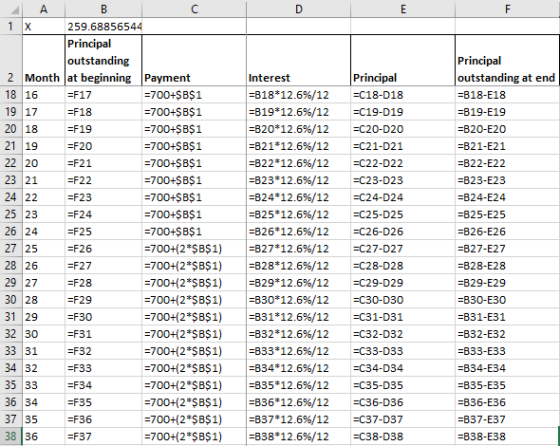Click cell containing =B29-E29

tap(508, 282)
